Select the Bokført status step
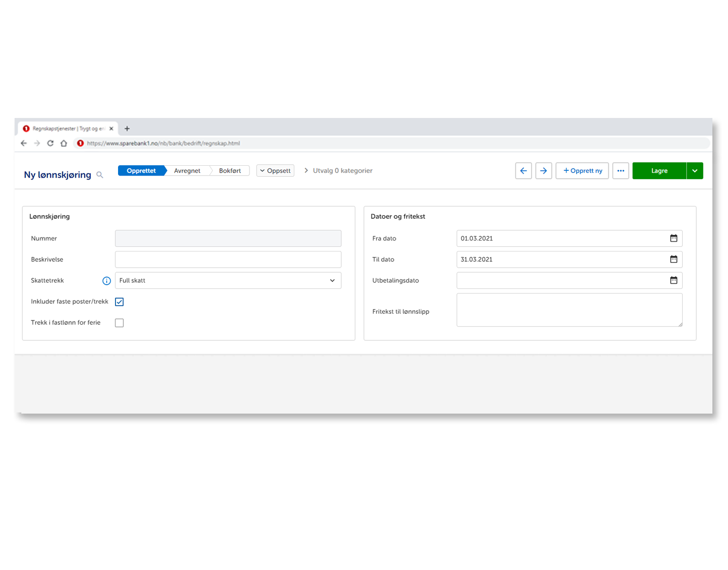Image resolution: width=728 pixels, height=570 pixels. tap(230, 171)
